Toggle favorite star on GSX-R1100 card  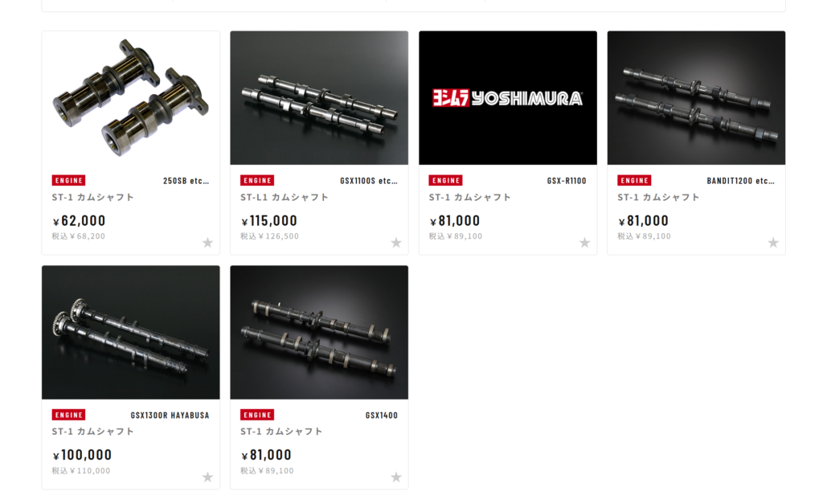[585, 243]
